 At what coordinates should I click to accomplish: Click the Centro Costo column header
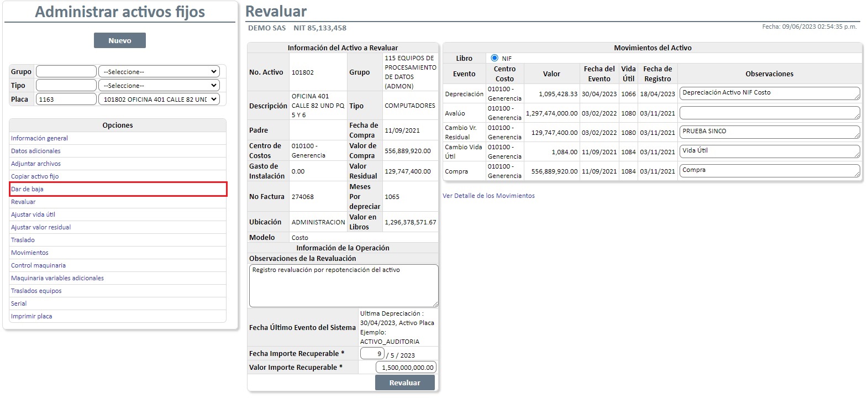click(504, 74)
